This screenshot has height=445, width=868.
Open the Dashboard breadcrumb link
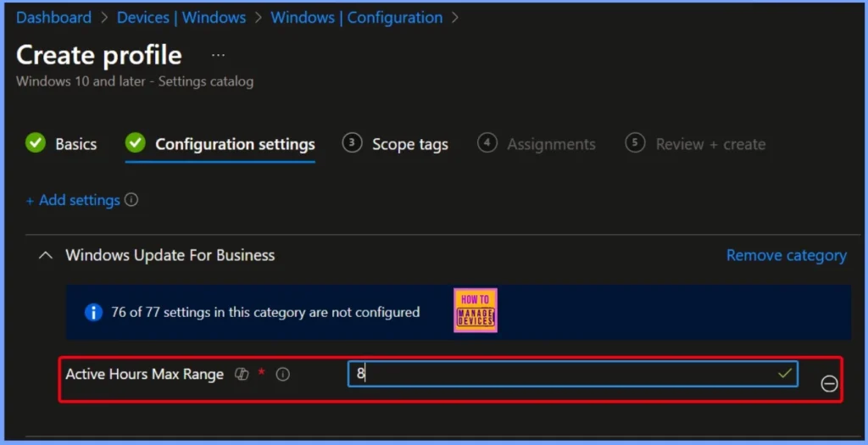[x=53, y=18]
